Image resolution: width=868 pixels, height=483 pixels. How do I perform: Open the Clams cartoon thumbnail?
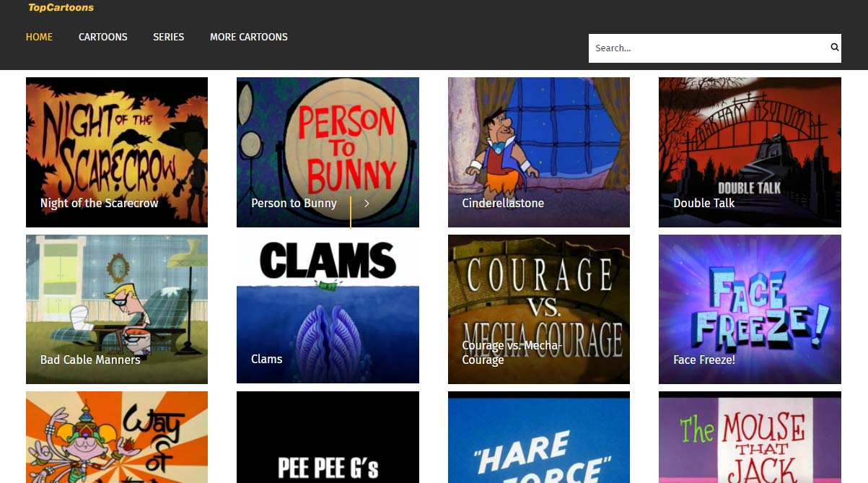[328, 309]
